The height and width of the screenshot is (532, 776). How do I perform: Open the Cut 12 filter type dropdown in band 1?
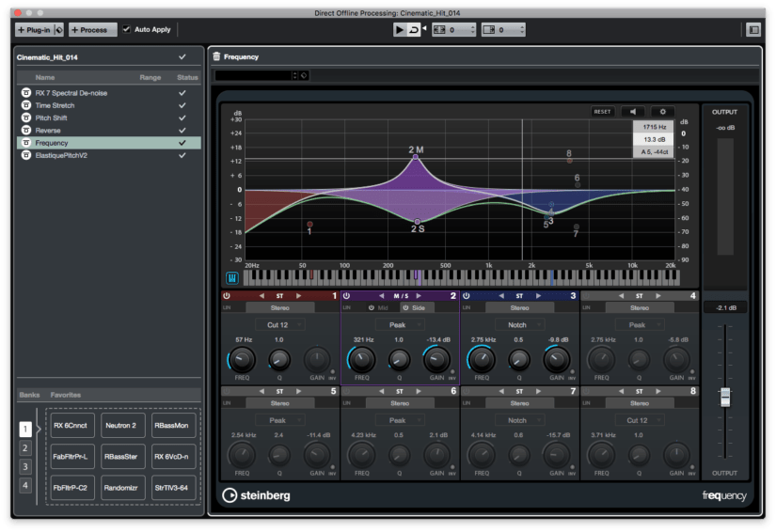point(279,325)
